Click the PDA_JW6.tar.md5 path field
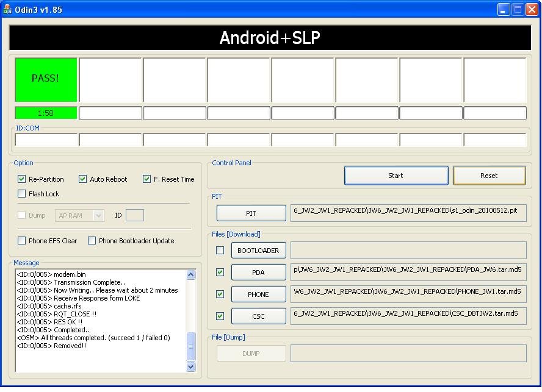Viewport: 542px width, 392px height. coord(408,272)
